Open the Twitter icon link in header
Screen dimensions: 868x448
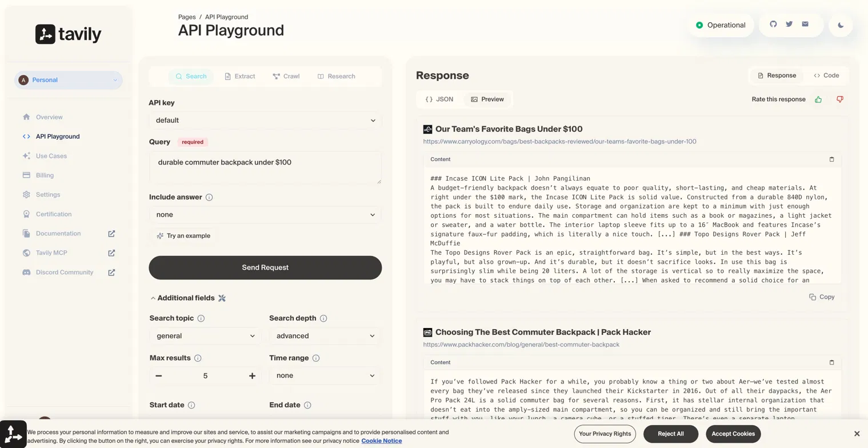[x=789, y=24]
